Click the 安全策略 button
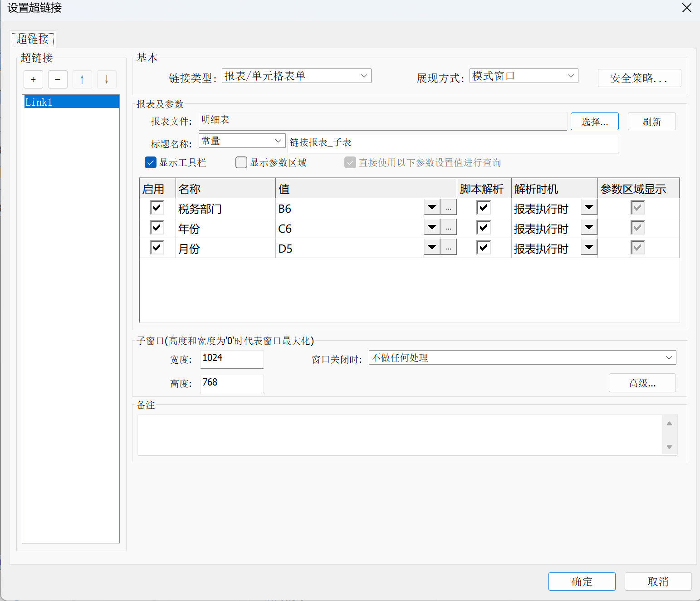 pos(639,78)
